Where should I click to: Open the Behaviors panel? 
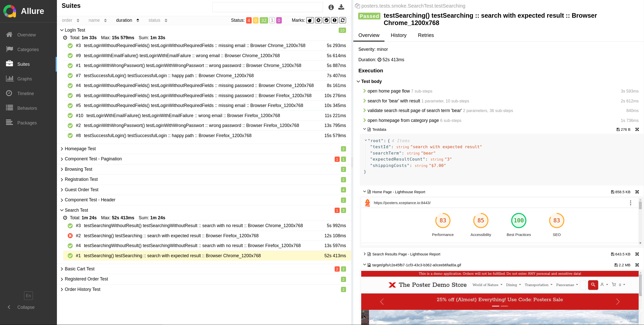point(27,108)
